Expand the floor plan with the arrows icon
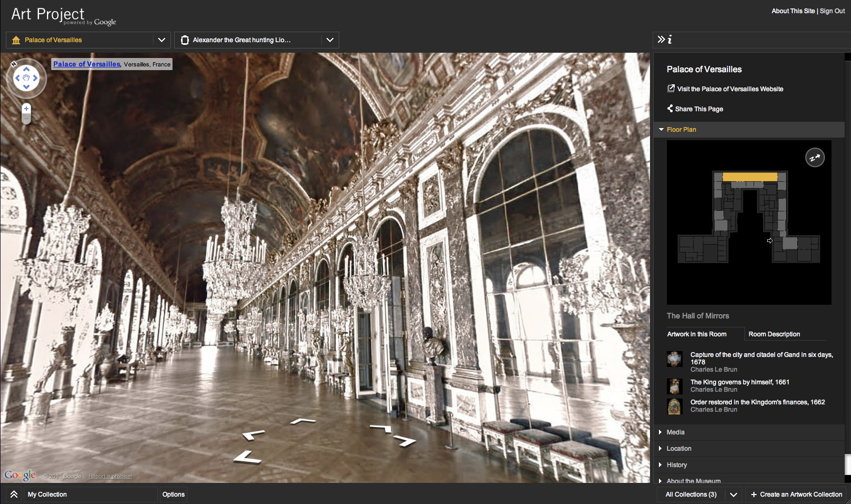The width and height of the screenshot is (851, 504). point(815,157)
